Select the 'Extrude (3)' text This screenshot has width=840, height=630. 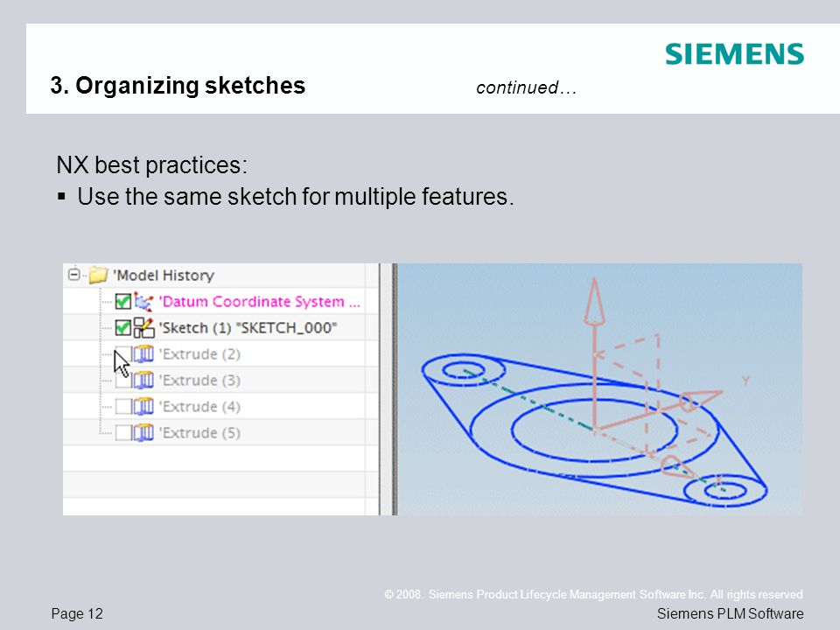199,381
